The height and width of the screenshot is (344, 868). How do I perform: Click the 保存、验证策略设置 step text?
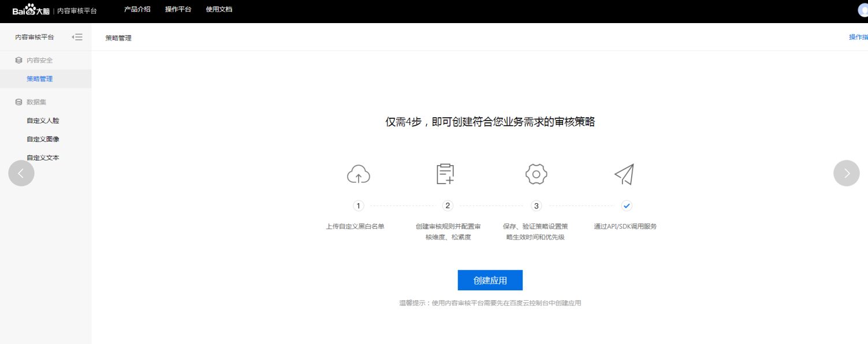point(535,231)
